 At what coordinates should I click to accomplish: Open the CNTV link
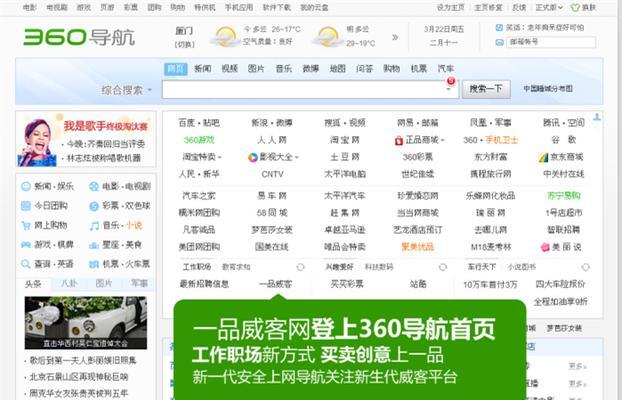273,174
